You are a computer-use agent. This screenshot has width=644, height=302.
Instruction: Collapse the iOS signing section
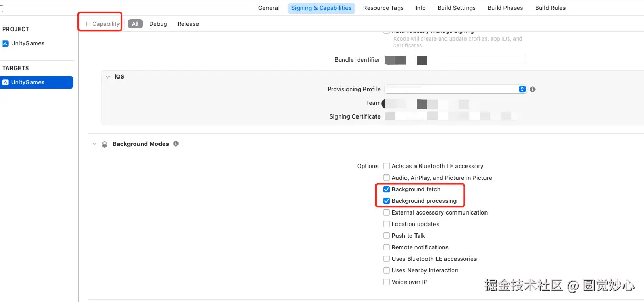(108, 77)
